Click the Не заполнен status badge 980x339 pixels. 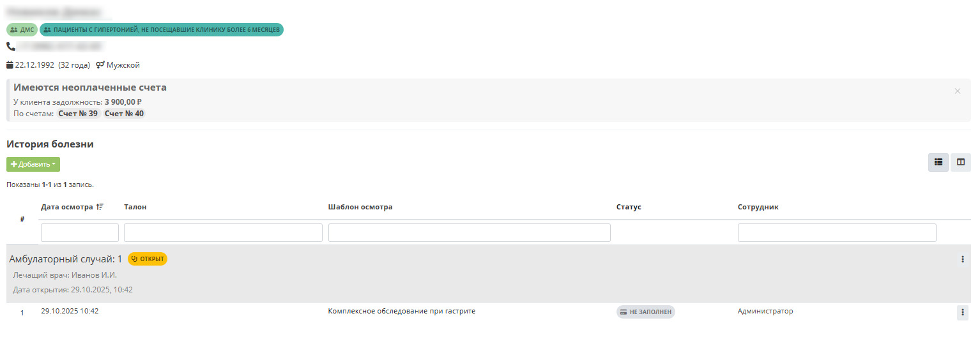[x=645, y=312]
